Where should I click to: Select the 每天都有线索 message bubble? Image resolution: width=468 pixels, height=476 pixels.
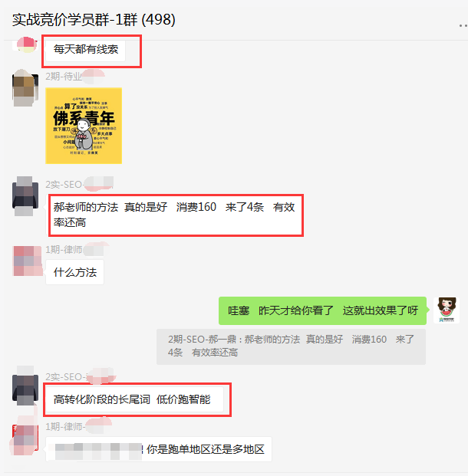click(85, 50)
